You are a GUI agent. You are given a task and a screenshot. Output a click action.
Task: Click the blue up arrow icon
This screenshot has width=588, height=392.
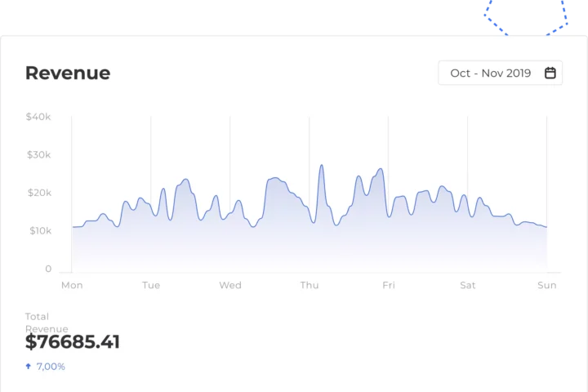point(29,367)
